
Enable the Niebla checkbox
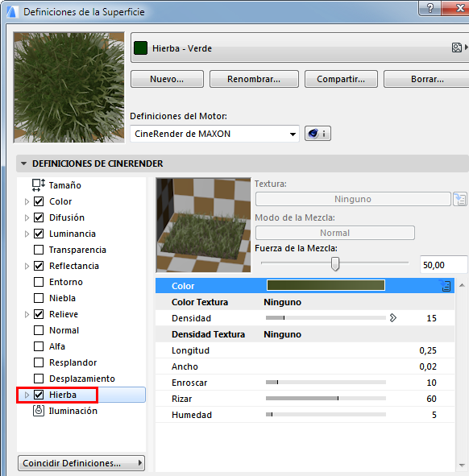pos(39,298)
